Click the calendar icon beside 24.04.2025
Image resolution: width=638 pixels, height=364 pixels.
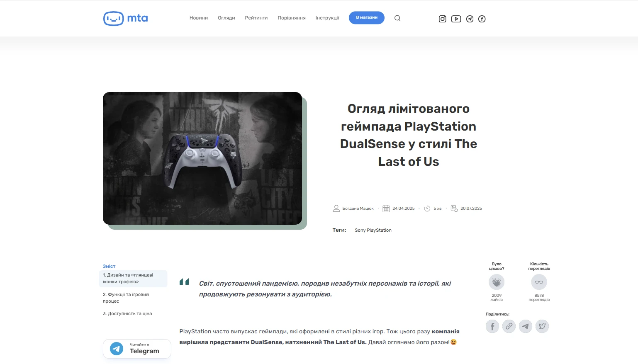(386, 209)
